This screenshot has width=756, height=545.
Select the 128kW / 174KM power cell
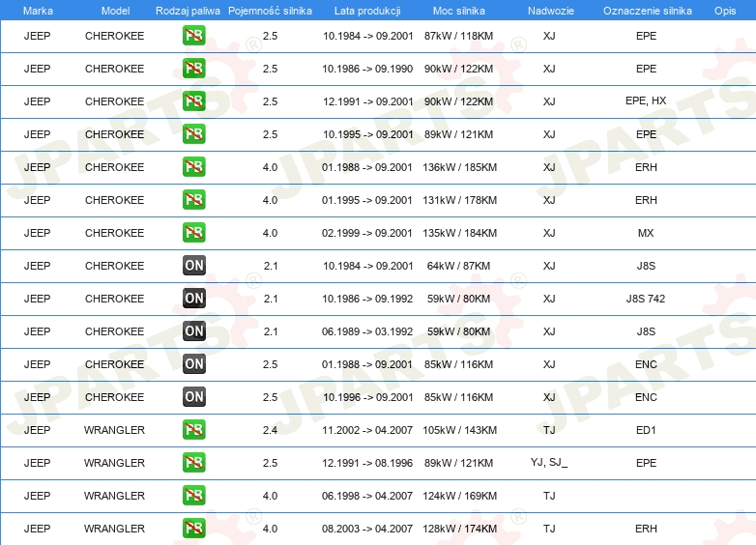(x=459, y=529)
